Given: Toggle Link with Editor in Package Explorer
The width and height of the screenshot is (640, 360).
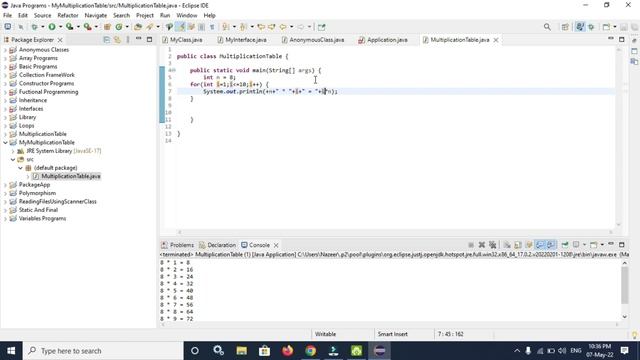Looking at the screenshot, I should click(x=117, y=40).
